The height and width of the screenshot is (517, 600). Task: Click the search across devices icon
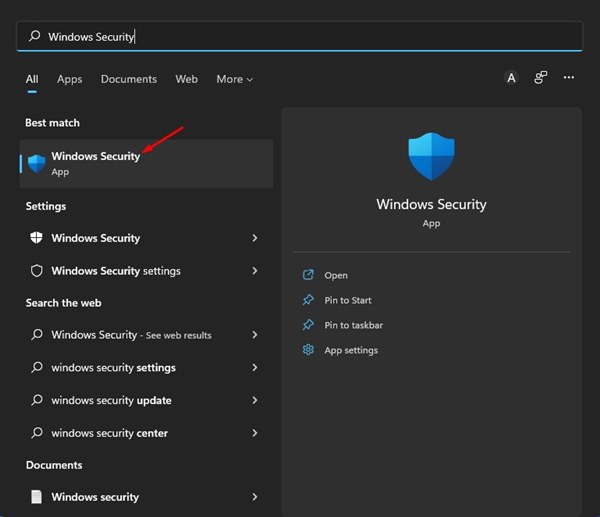click(x=540, y=78)
